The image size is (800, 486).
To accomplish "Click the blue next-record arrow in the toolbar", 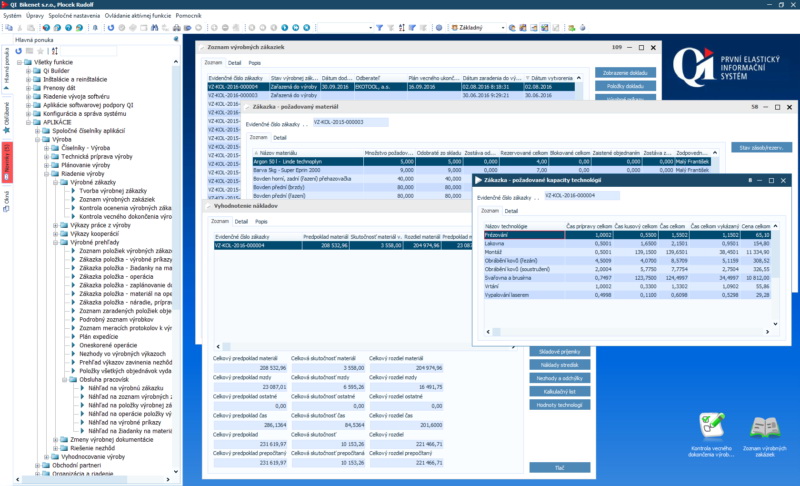I will [284, 28].
